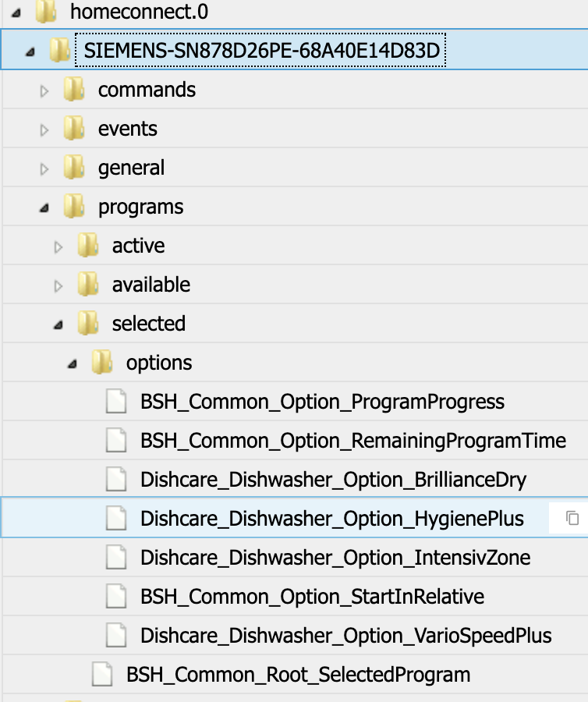Select the active label
Image resolution: width=588 pixels, height=702 pixels.
138,246
